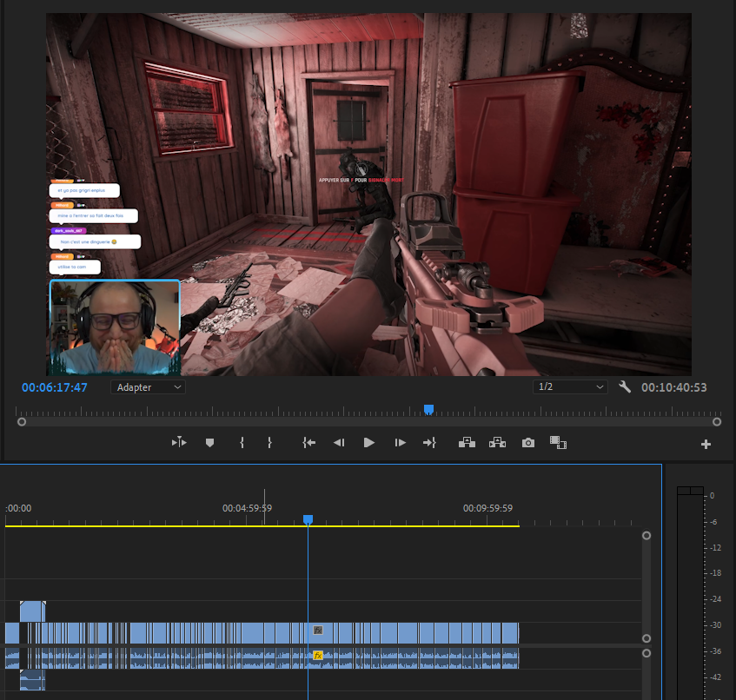Open the comparison view icon
Screen dimensions: 736x700
coord(558,442)
